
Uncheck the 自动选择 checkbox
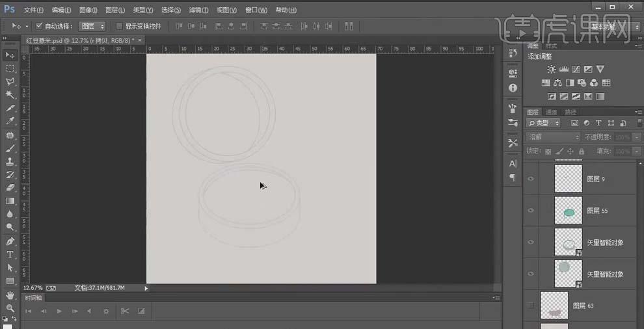click(x=39, y=26)
